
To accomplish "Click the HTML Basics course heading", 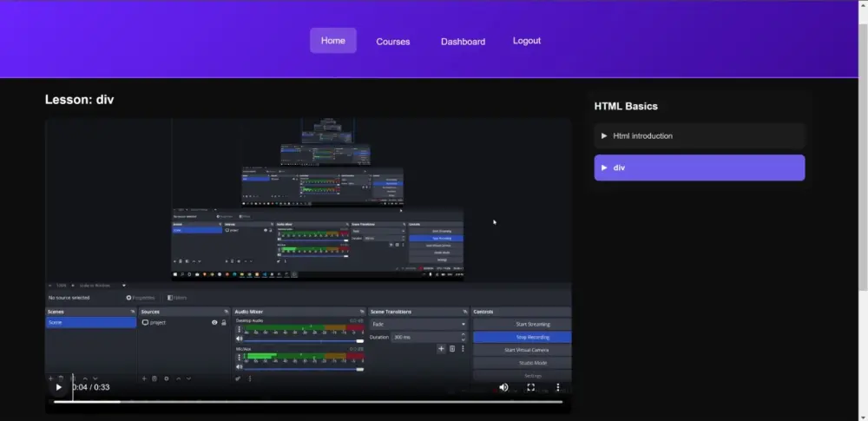I will point(626,107).
